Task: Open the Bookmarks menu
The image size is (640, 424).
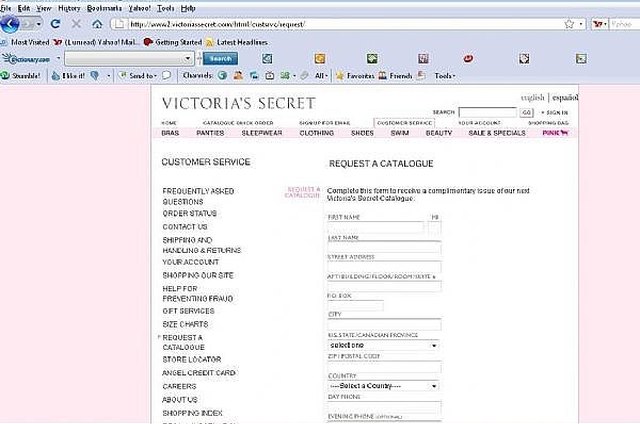Action: 104,8
